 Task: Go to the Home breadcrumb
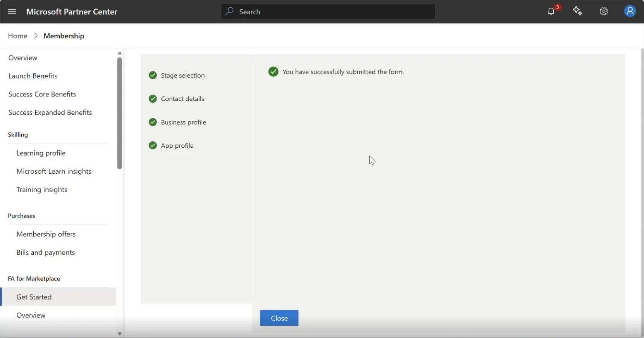click(18, 36)
